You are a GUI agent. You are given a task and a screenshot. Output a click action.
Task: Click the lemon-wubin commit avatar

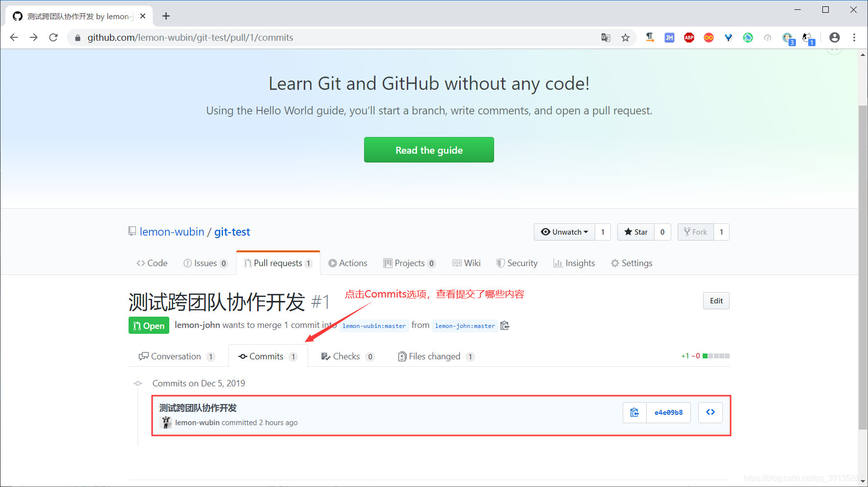(166, 422)
